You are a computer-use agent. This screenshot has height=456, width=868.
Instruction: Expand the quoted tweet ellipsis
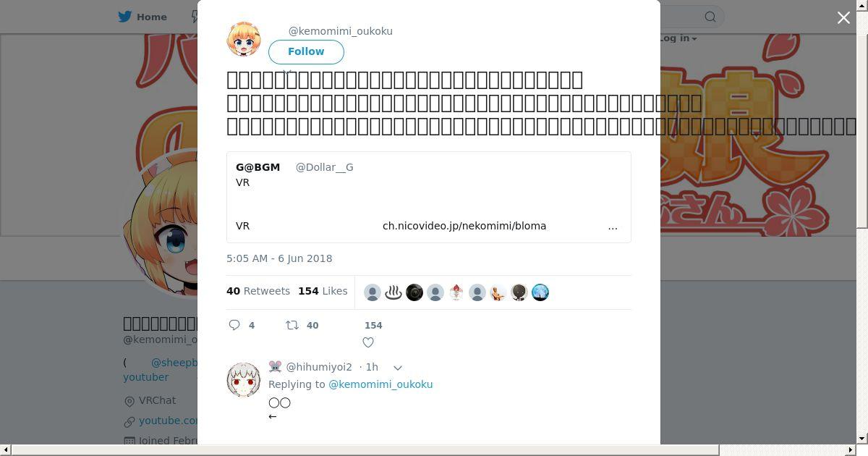pyautogui.click(x=613, y=227)
